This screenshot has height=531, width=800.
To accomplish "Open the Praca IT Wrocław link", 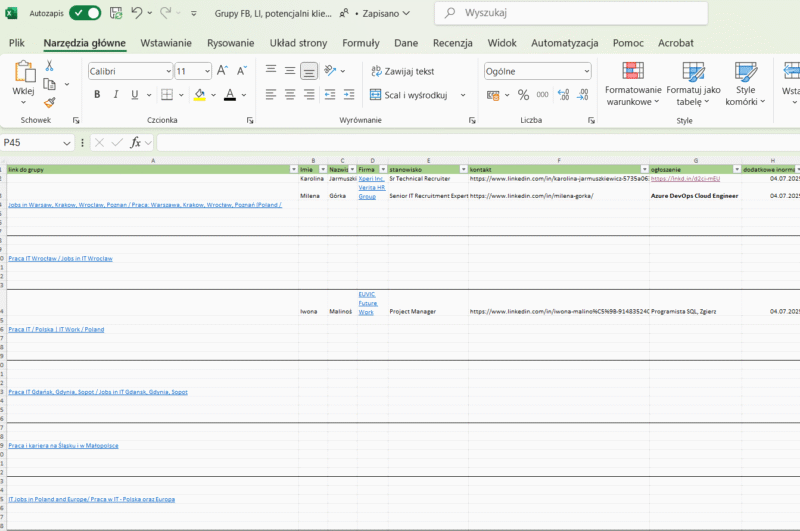I will (61, 258).
